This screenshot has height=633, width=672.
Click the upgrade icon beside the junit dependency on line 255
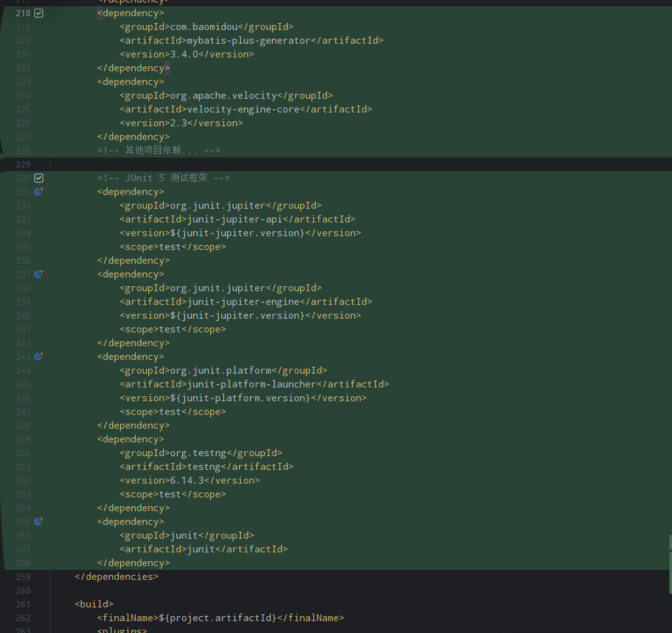[x=38, y=521]
